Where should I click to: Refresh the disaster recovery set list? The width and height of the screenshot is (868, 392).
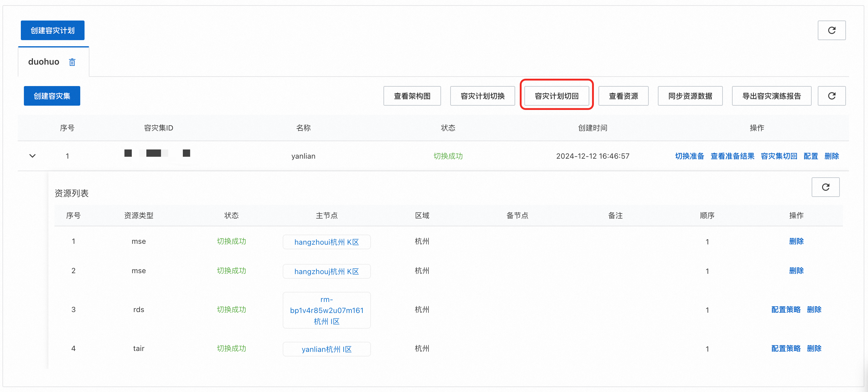(x=831, y=96)
